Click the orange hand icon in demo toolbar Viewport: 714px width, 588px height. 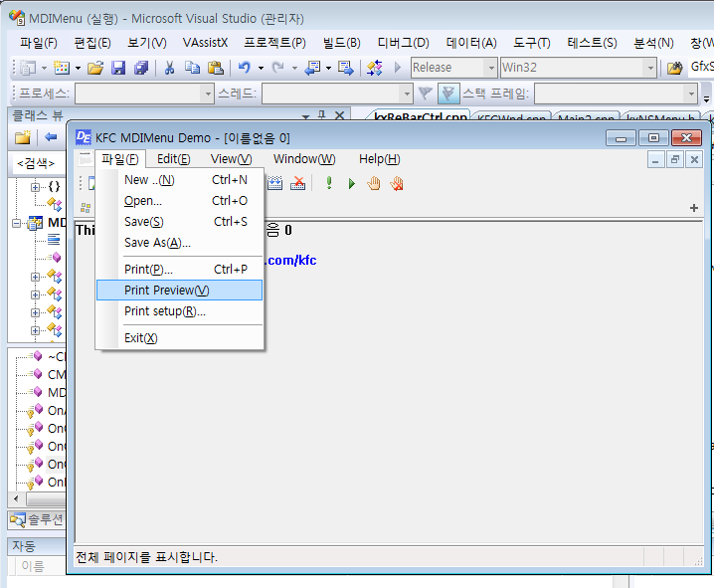(374, 183)
